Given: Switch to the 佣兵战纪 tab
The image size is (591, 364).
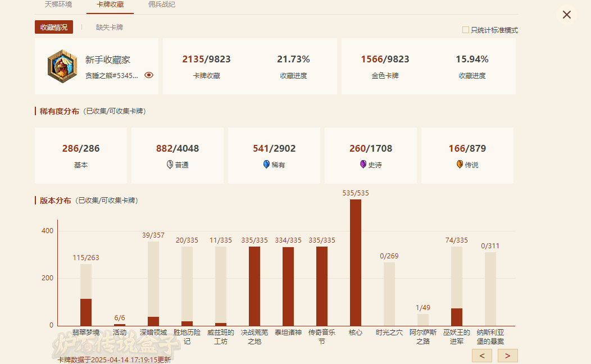Looking at the screenshot, I should click(x=161, y=4).
